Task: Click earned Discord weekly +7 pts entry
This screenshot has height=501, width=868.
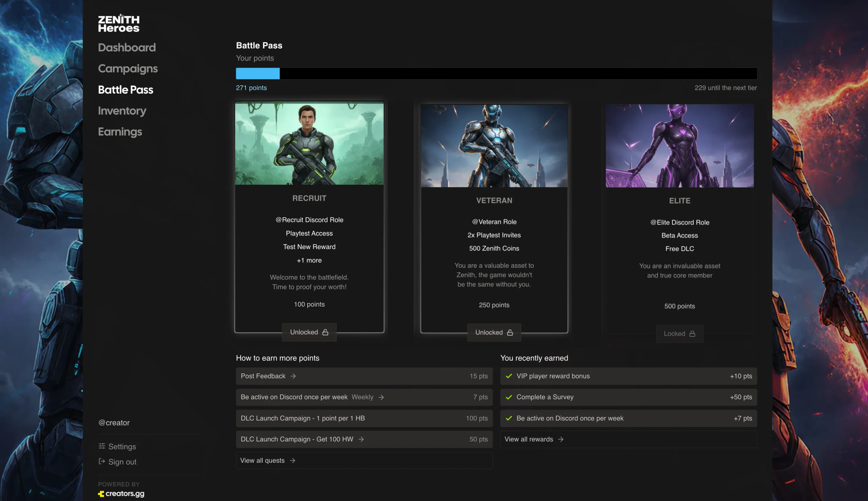Action: tap(628, 418)
